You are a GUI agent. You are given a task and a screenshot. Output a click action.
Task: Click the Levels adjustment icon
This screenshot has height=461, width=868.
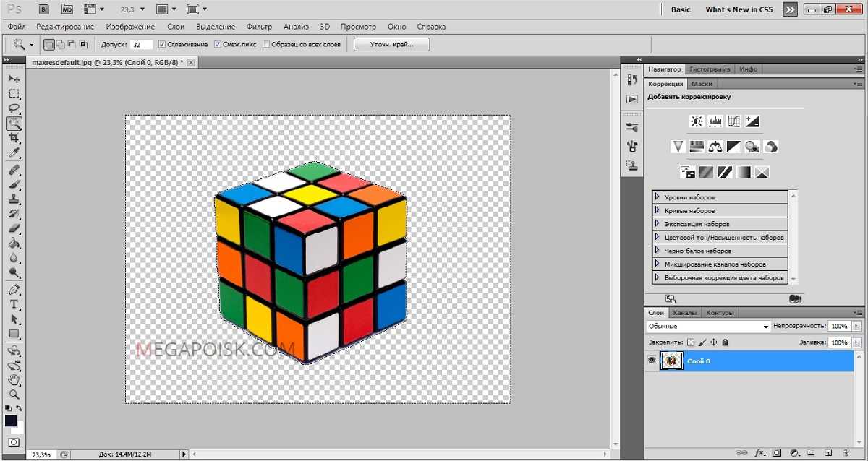[715, 121]
